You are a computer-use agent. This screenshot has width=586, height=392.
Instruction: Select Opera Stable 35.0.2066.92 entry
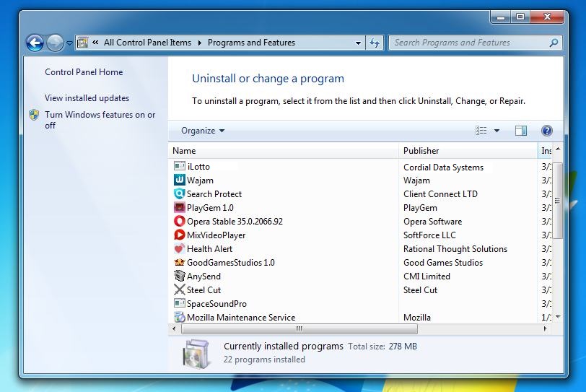[x=235, y=221]
